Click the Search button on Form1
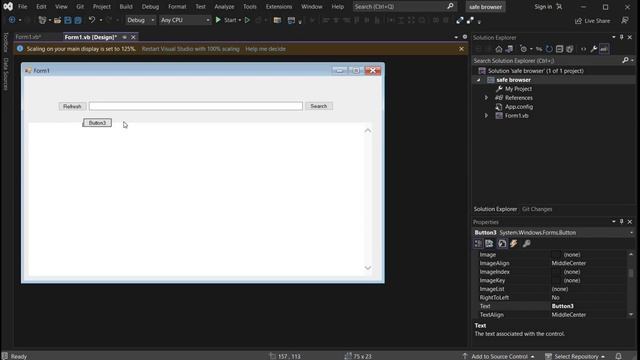640x360 pixels. click(319, 106)
